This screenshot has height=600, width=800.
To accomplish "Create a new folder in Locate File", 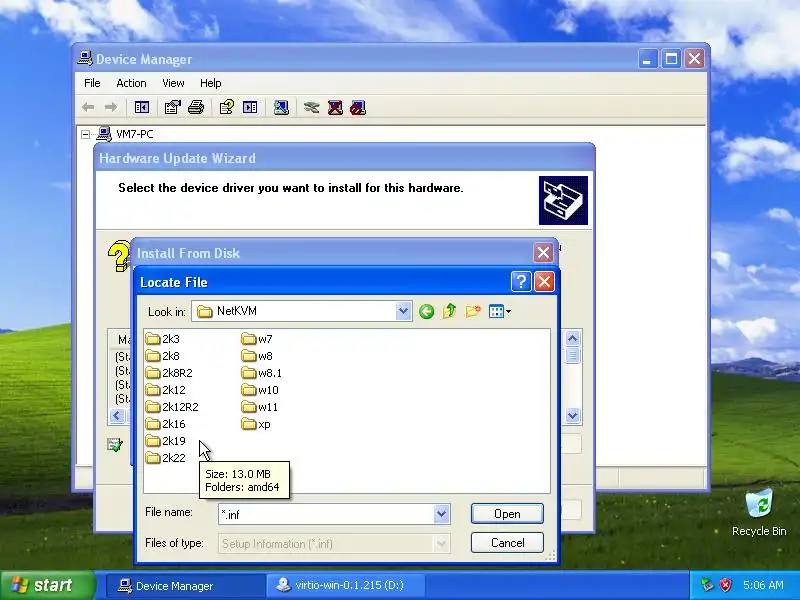I will point(473,311).
